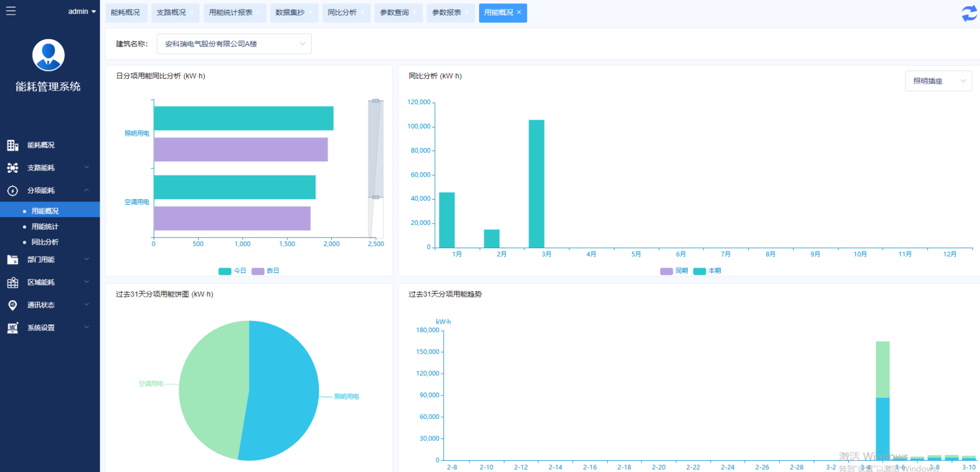Click the teal 照明用电 今日 bar

coord(243,118)
